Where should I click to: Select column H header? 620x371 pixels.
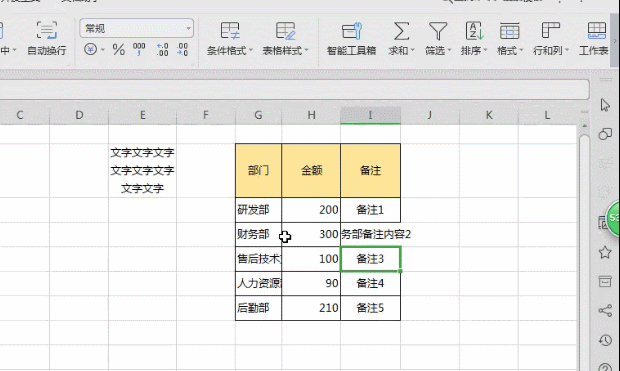coord(311,115)
